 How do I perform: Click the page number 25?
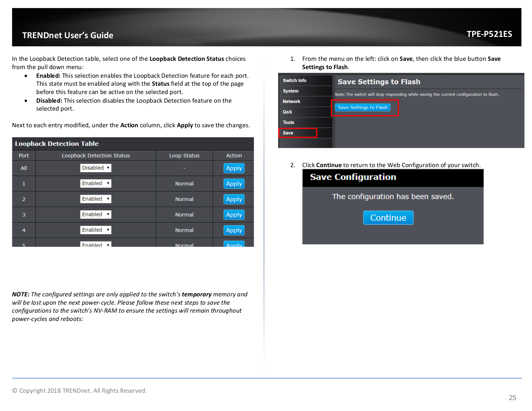512,398
